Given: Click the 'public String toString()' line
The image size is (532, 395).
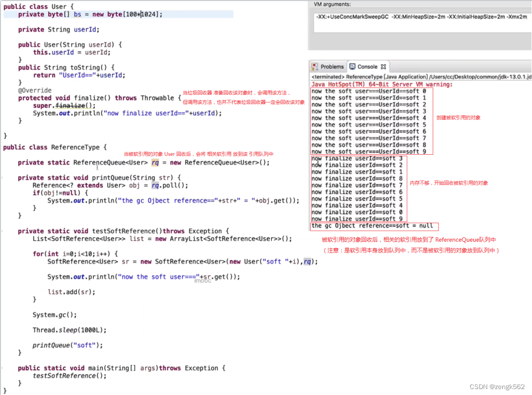Looking at the screenshot, I should click(66, 67).
